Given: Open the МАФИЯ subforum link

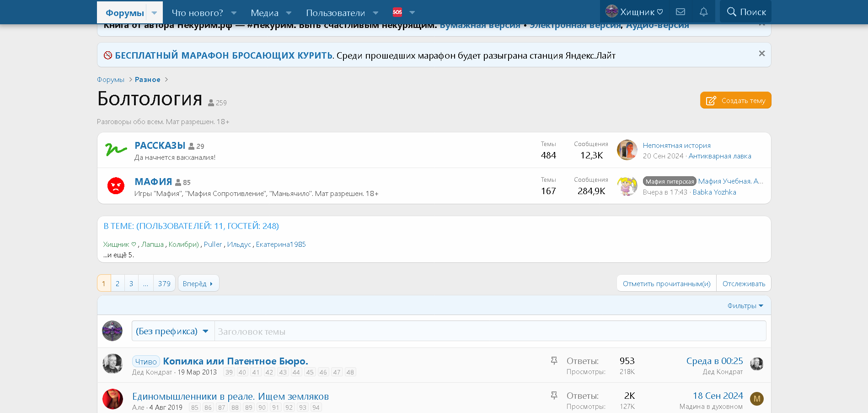Looking at the screenshot, I should (153, 182).
